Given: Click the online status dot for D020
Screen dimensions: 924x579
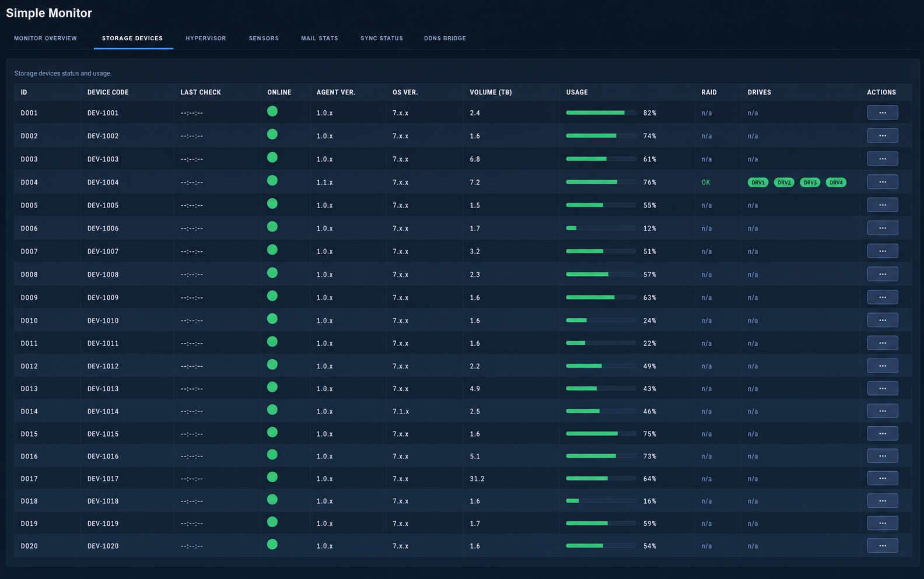Looking at the screenshot, I should click(x=272, y=545).
